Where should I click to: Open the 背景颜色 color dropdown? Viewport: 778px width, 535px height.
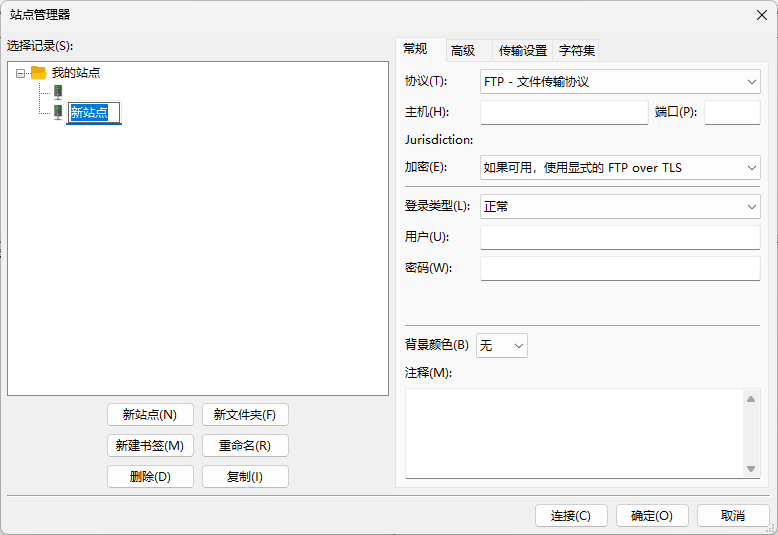click(x=502, y=345)
